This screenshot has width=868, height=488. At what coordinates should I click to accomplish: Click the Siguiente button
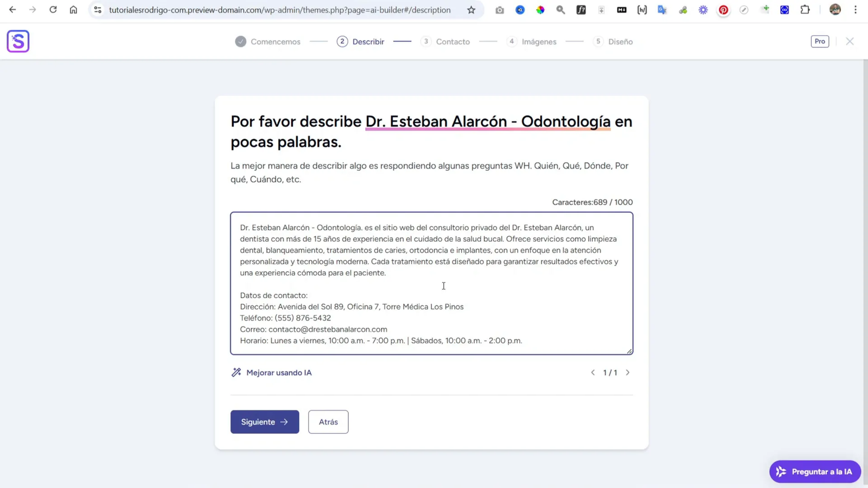click(x=265, y=421)
